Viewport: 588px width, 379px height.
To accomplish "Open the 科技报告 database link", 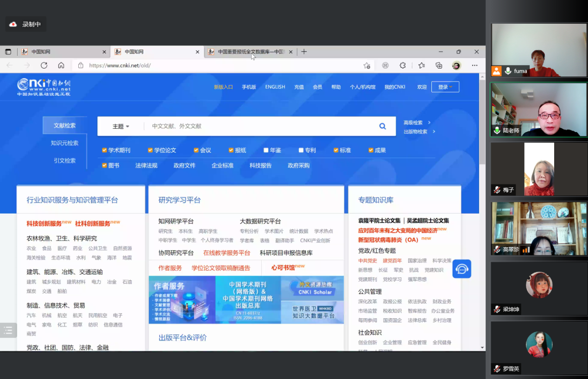I will coord(260,165).
